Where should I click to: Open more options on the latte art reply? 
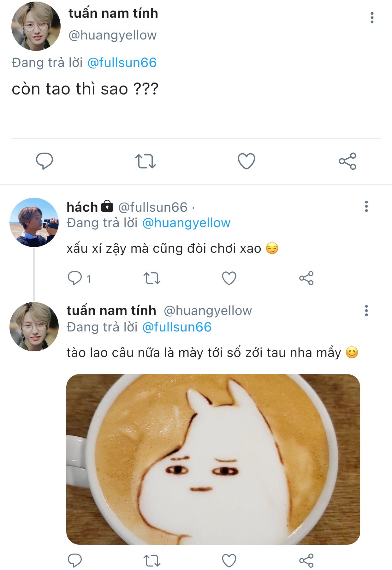[366, 311]
